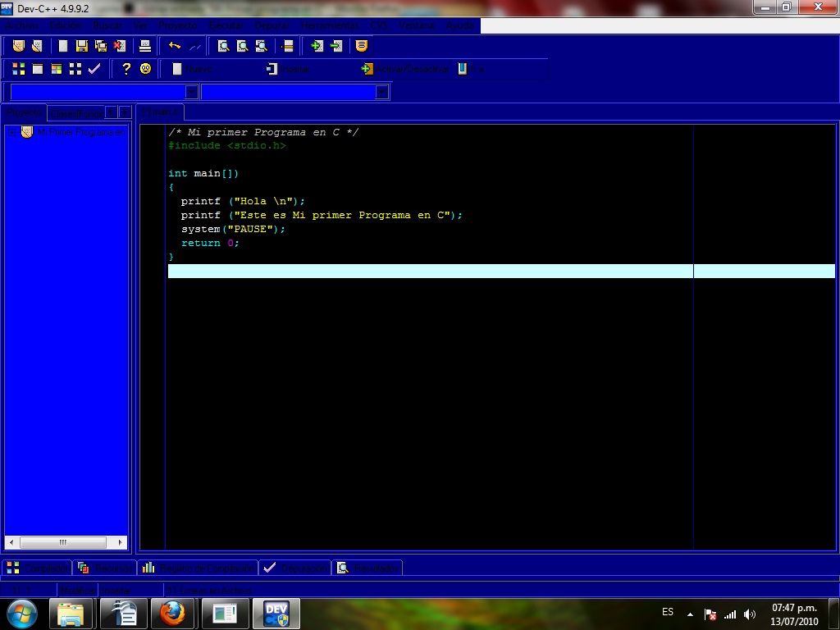Add a file to the project with plus icon

pos(317,46)
